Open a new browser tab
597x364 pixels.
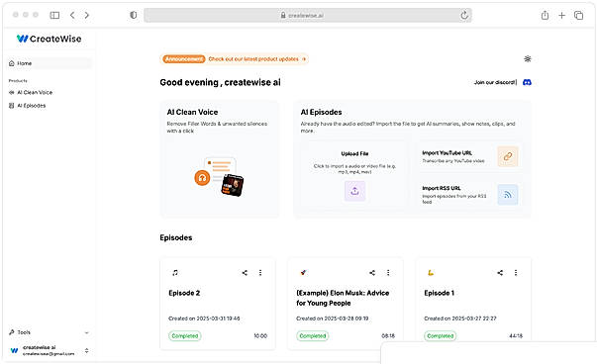(x=561, y=15)
